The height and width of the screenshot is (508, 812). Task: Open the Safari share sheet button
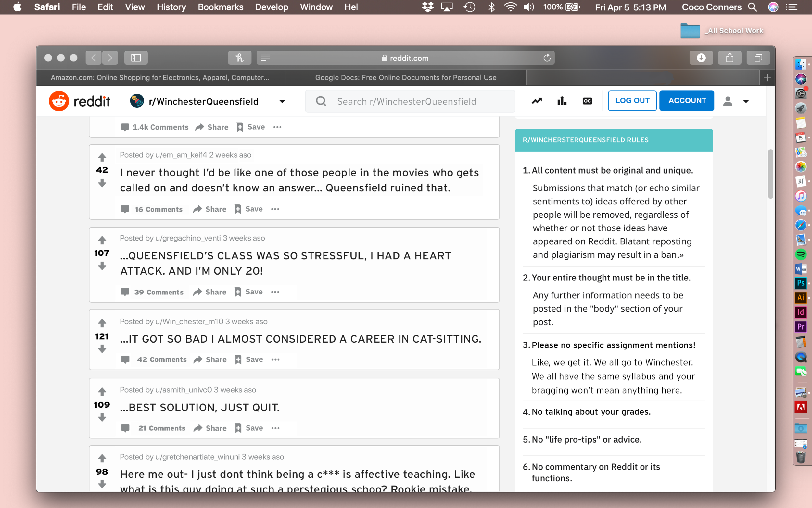pyautogui.click(x=730, y=58)
